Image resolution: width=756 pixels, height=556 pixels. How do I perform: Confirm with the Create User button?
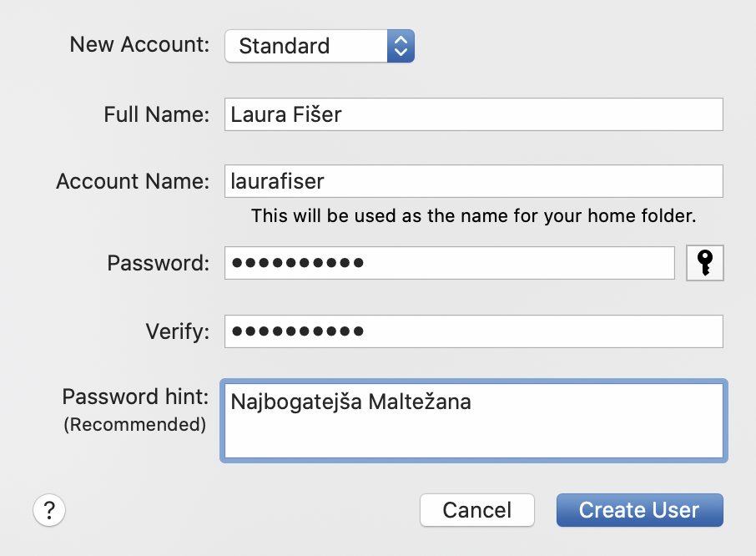point(640,510)
